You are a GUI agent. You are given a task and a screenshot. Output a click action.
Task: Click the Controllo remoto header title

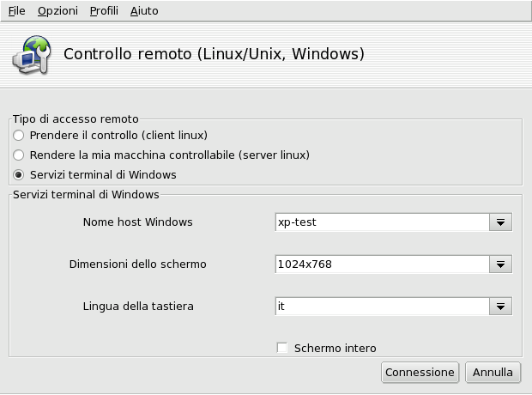(215, 54)
